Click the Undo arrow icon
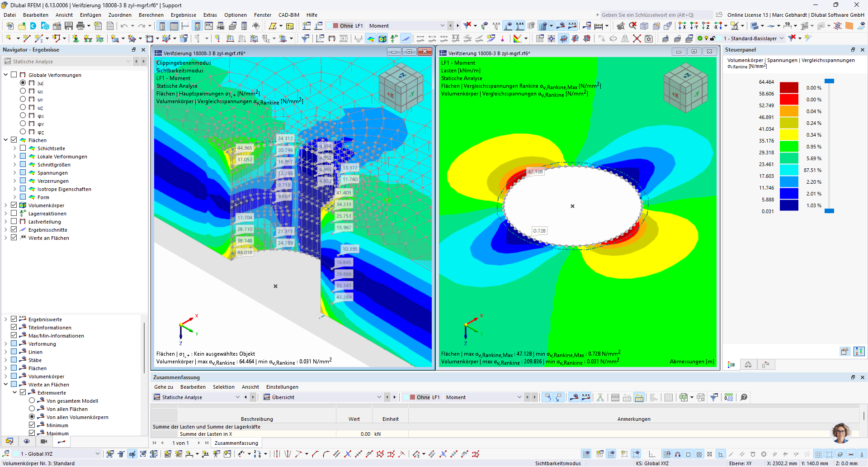The image size is (868, 467). click(124, 26)
